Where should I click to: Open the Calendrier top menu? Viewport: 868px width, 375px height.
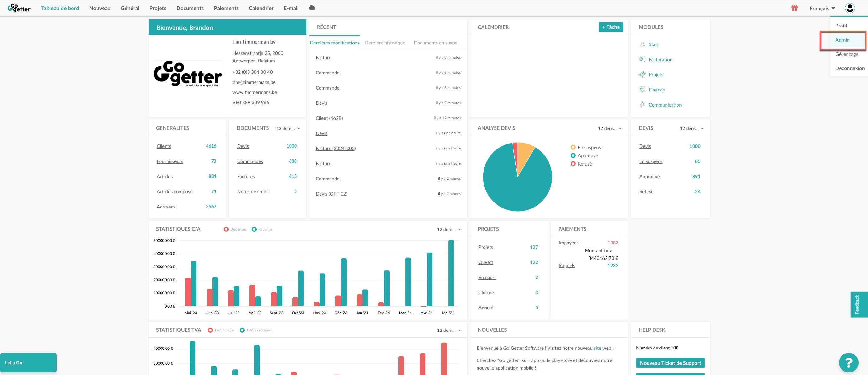click(261, 8)
